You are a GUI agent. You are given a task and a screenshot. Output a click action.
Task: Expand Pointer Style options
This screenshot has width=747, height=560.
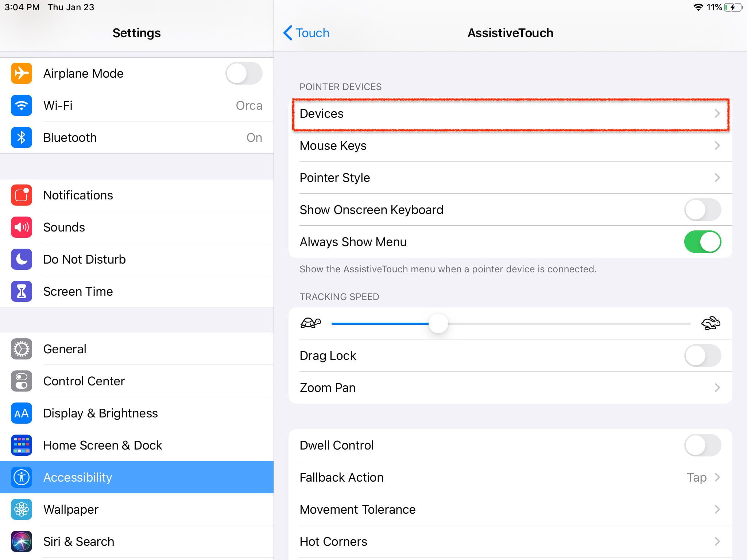click(x=511, y=178)
